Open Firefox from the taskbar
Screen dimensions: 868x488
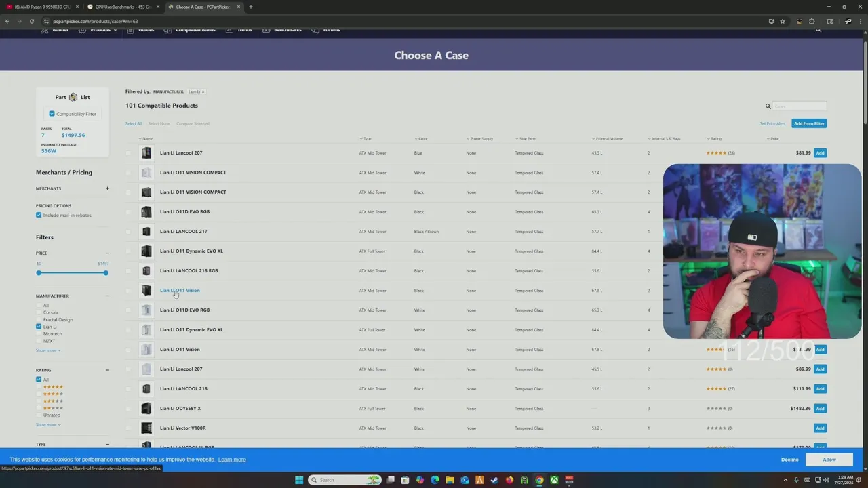(509, 480)
